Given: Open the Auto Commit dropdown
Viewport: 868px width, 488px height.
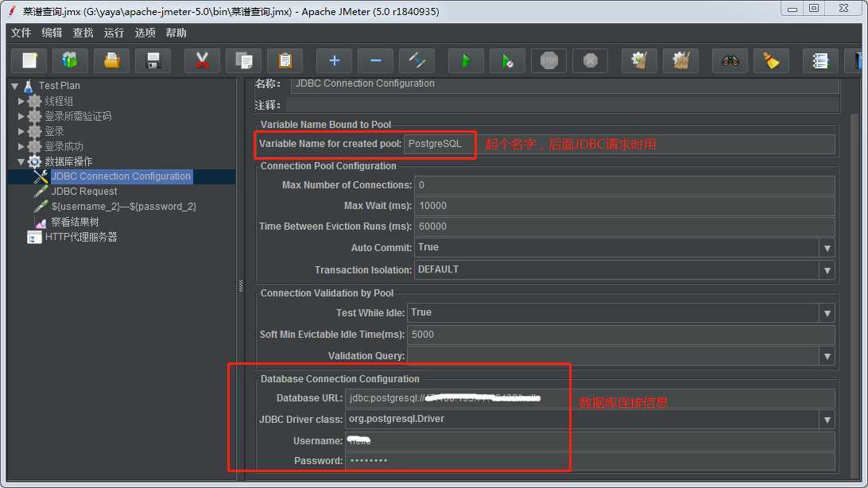Looking at the screenshot, I should [x=827, y=248].
